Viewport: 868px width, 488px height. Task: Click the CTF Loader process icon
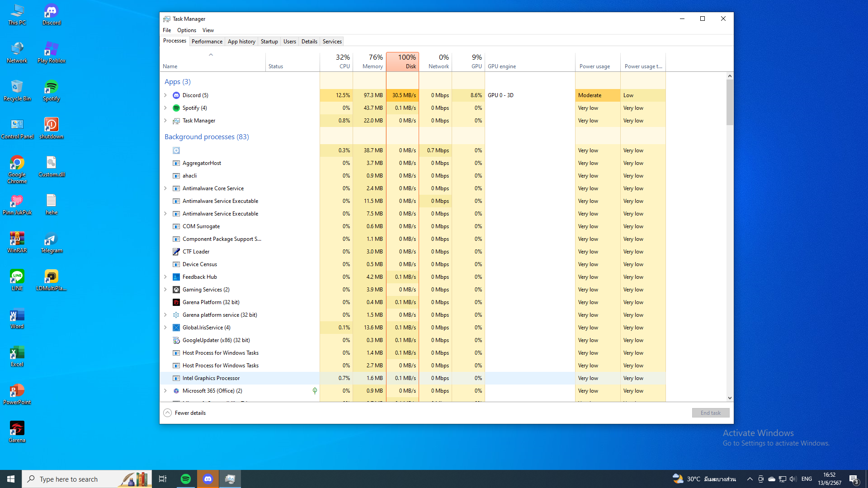(x=176, y=252)
